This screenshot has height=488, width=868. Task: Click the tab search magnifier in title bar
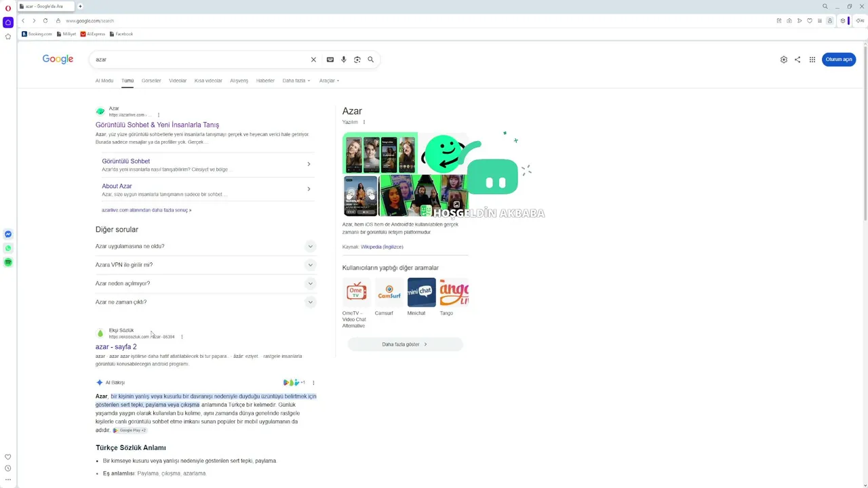tap(825, 6)
